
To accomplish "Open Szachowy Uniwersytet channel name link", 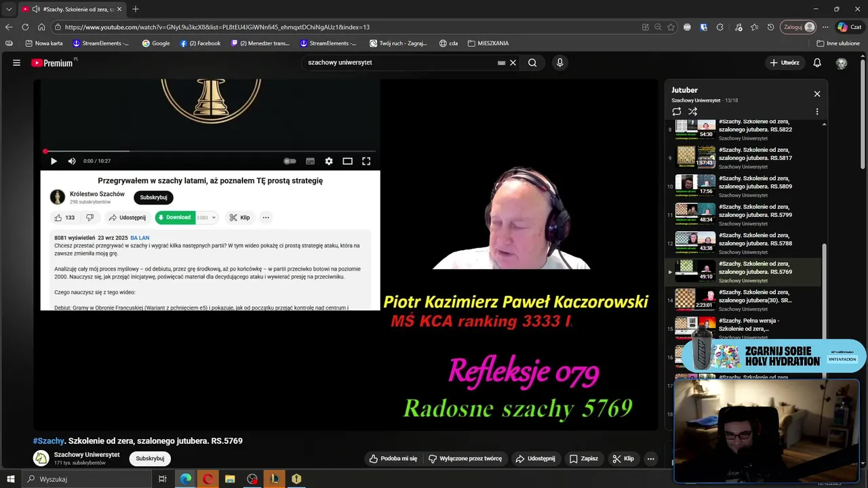I will 87,455.
